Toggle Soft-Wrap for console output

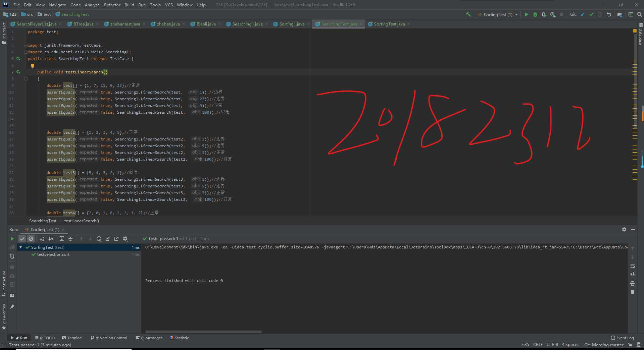pyautogui.click(x=633, y=266)
